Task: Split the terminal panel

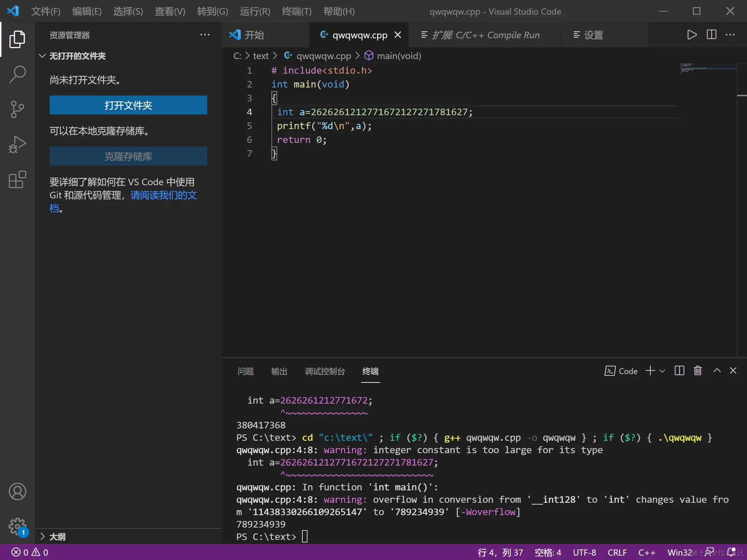Action: tap(679, 371)
